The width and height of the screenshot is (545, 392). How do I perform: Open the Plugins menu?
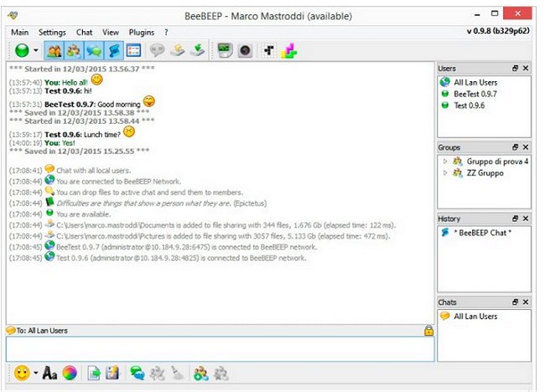click(142, 33)
